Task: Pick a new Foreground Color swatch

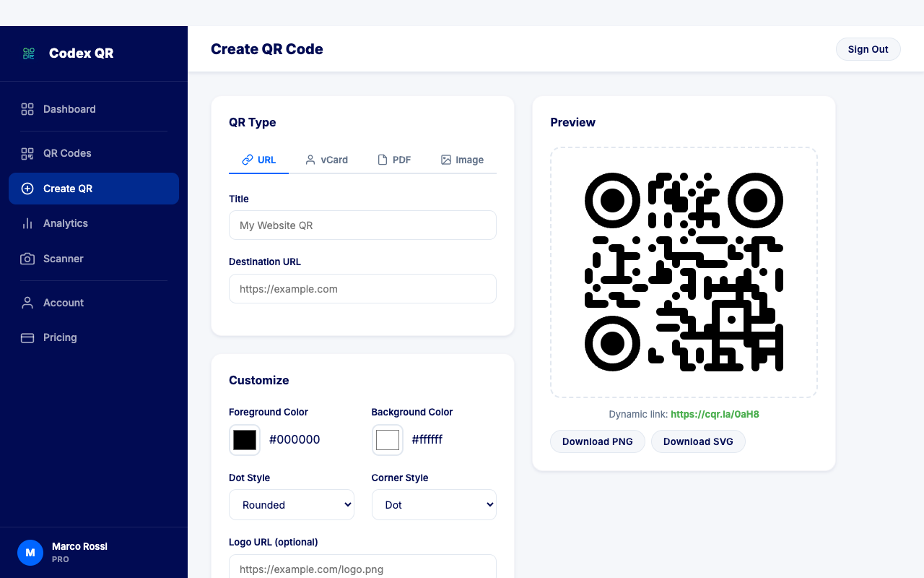Action: (x=244, y=439)
